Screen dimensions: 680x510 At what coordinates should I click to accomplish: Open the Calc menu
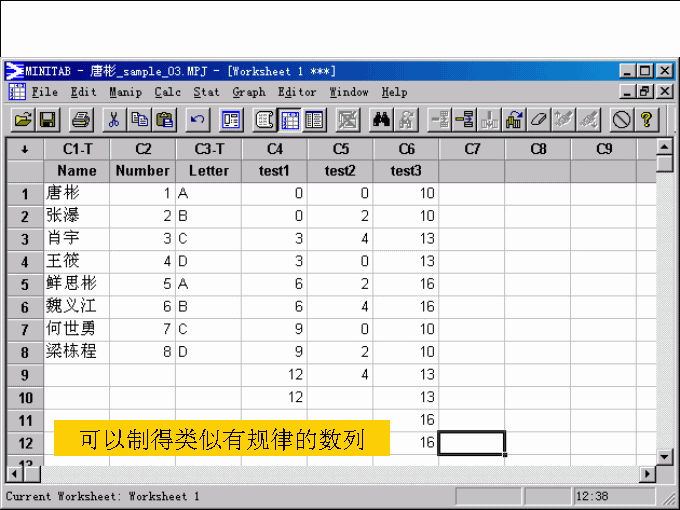(167, 92)
